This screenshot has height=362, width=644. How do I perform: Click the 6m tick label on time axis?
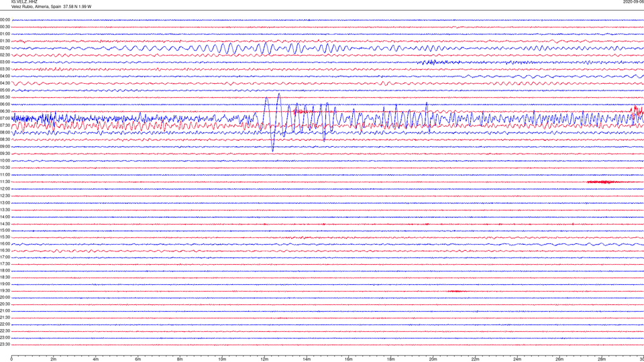pos(138,359)
